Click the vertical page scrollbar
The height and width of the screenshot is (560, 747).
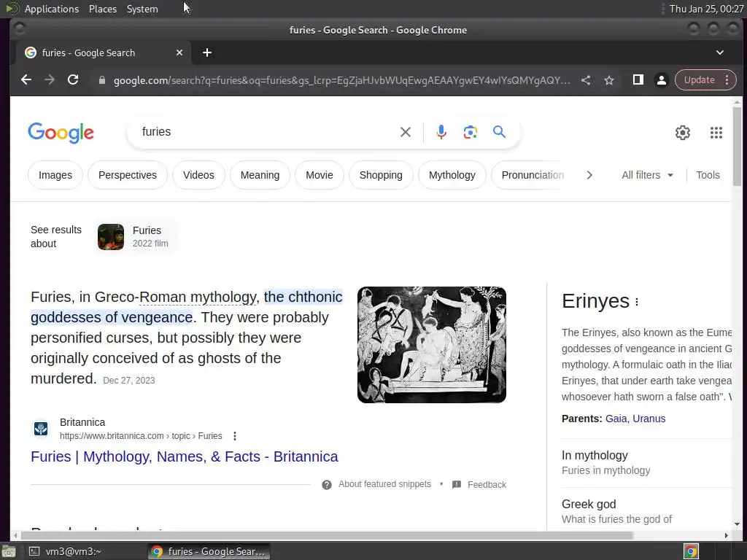(737, 147)
